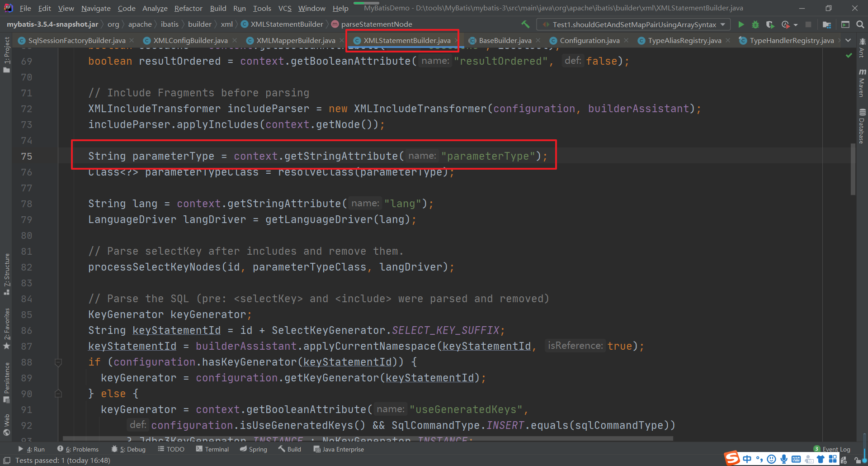Open the VCS menu
The height and width of the screenshot is (466, 868).
285,8
